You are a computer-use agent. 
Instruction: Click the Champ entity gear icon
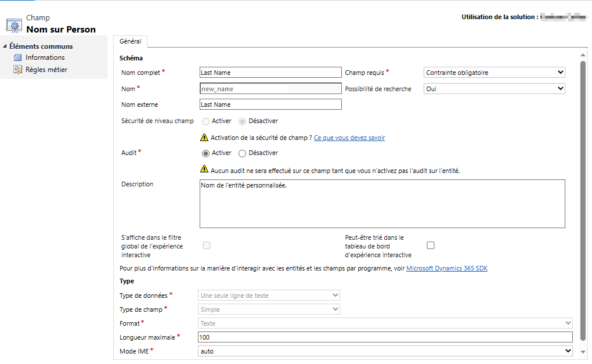14,26
